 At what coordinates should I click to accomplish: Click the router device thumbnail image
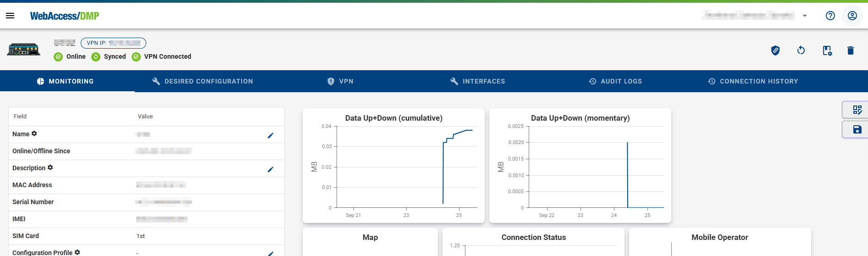[23, 50]
